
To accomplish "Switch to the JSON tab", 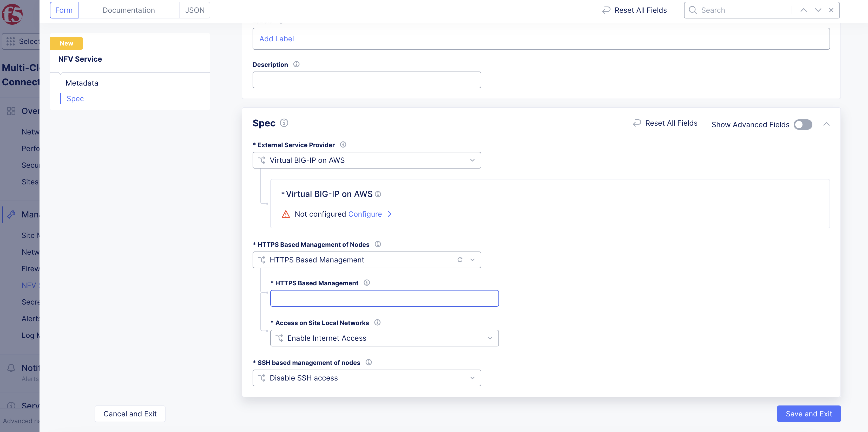I will point(194,10).
